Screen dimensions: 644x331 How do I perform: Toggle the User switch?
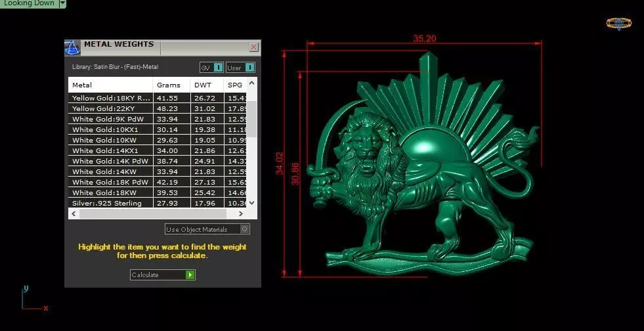click(240, 68)
